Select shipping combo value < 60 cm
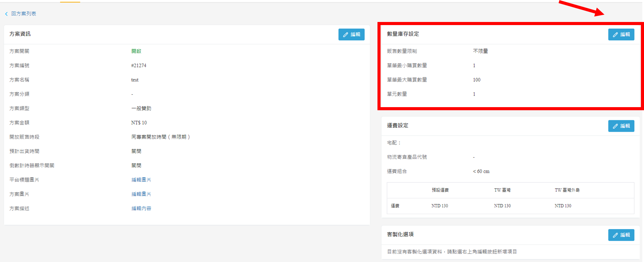The image size is (644, 262). tap(481, 171)
